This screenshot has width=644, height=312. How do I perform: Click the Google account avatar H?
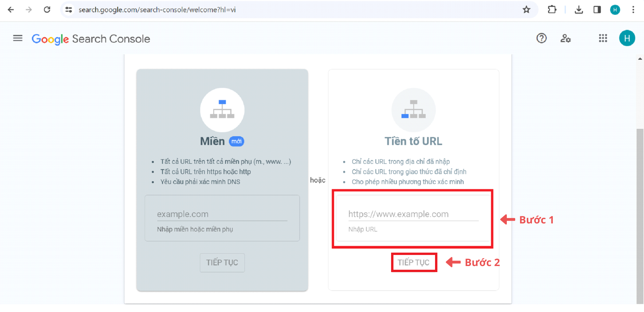(627, 39)
